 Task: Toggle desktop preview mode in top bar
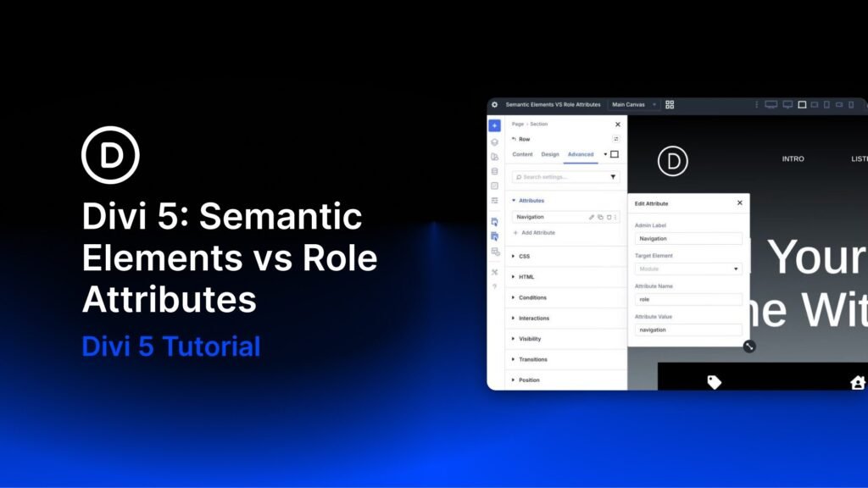pos(771,104)
